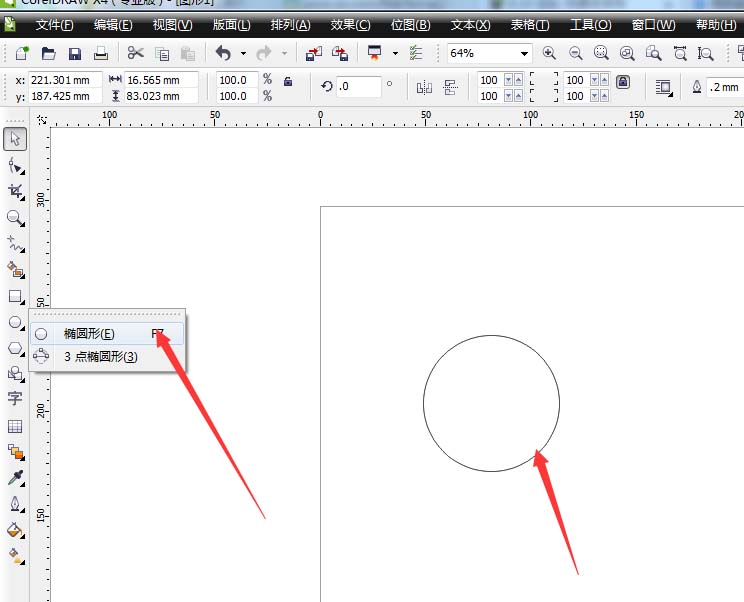The width and height of the screenshot is (744, 602).
Task: Open the 编辑(E) menu
Action: click(113, 25)
